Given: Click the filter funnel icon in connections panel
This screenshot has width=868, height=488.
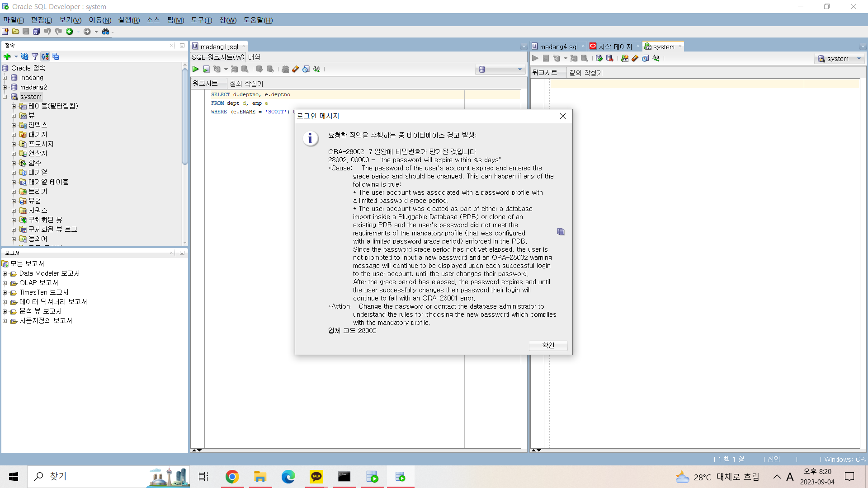Looking at the screenshot, I should 35,56.
